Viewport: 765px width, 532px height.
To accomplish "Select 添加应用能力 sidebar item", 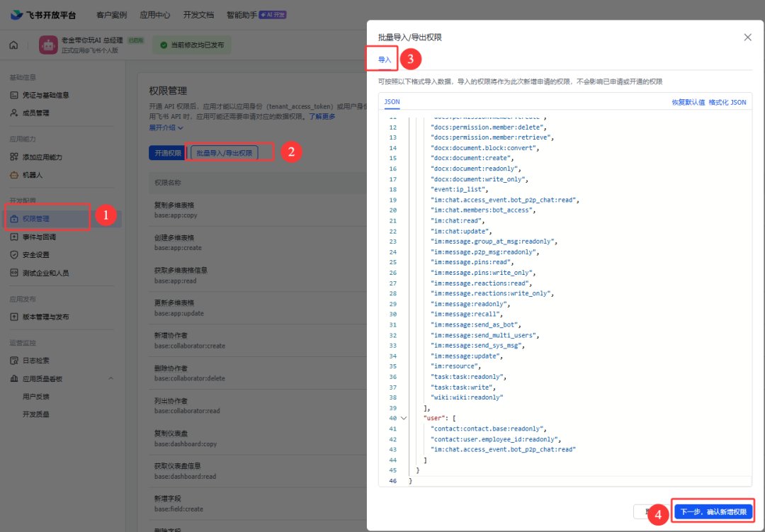I will (42, 157).
